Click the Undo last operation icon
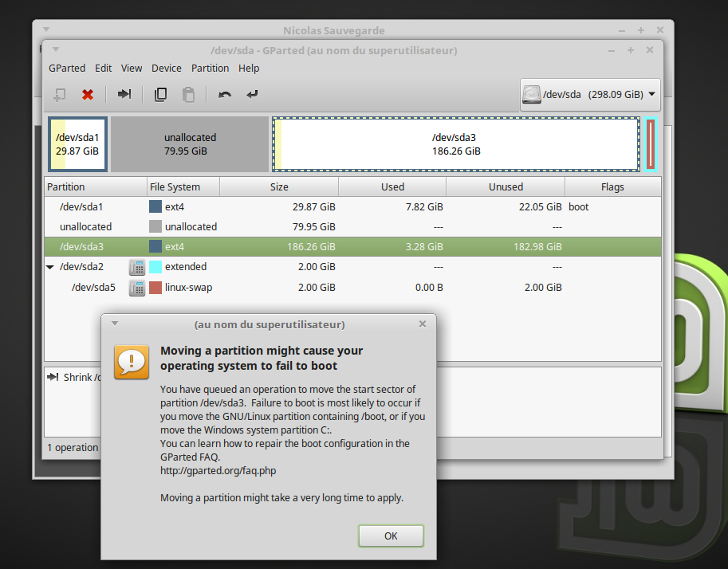728x569 pixels. pos(225,95)
